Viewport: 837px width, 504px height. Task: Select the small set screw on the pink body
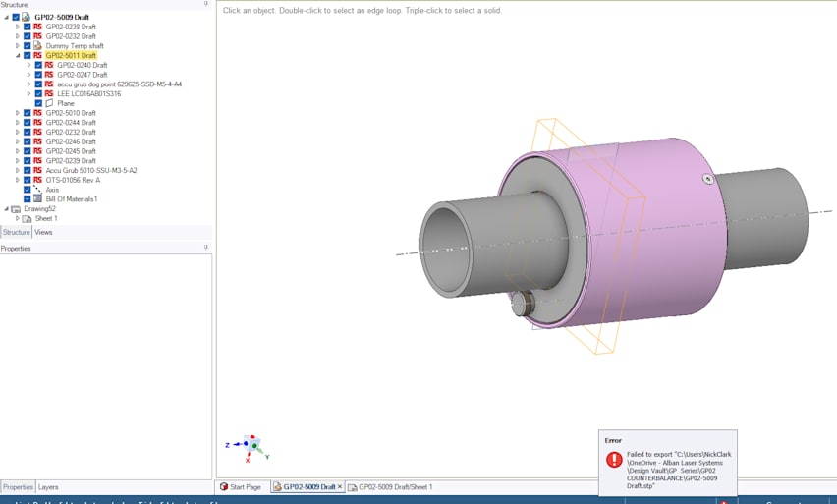pos(708,180)
